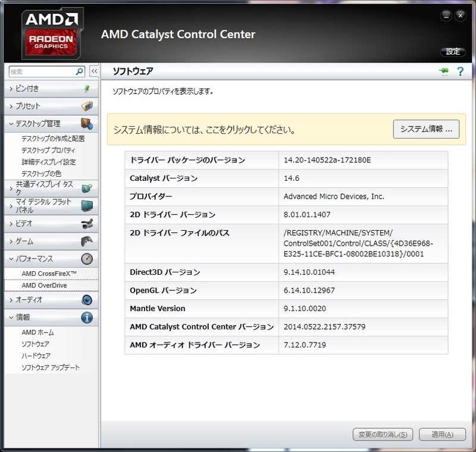Click the search magnifier icon

79,71
